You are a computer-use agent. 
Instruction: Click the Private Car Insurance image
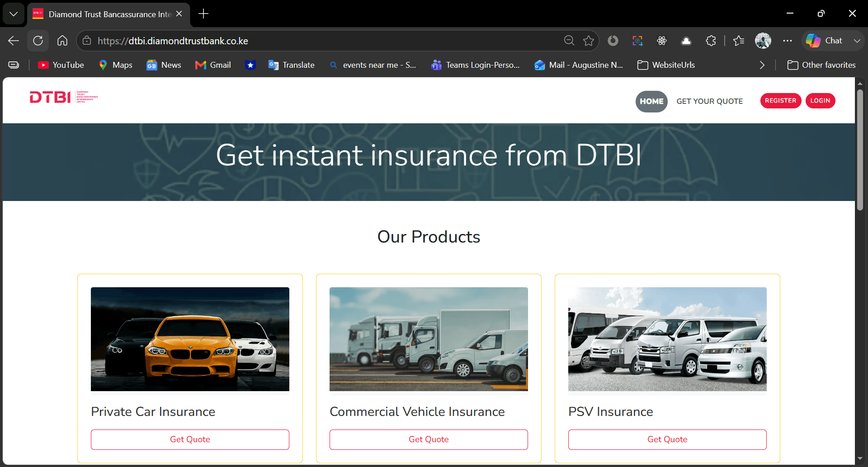[x=190, y=339]
